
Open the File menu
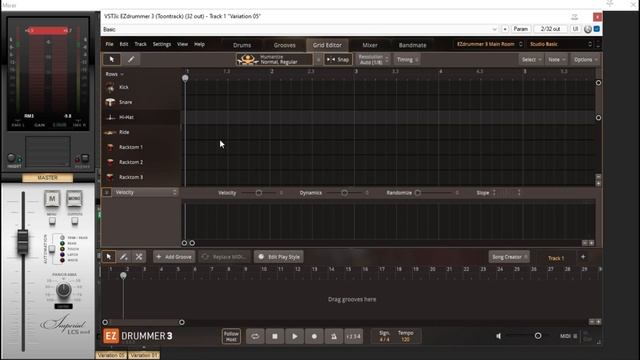click(x=109, y=44)
